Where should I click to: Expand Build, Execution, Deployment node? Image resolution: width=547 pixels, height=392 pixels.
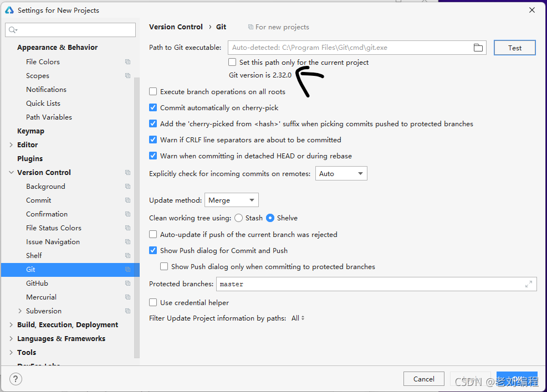click(x=11, y=325)
